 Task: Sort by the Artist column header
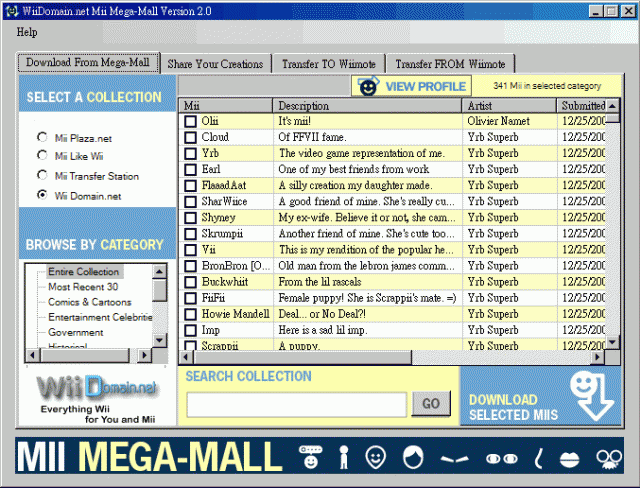pyautogui.click(x=509, y=106)
